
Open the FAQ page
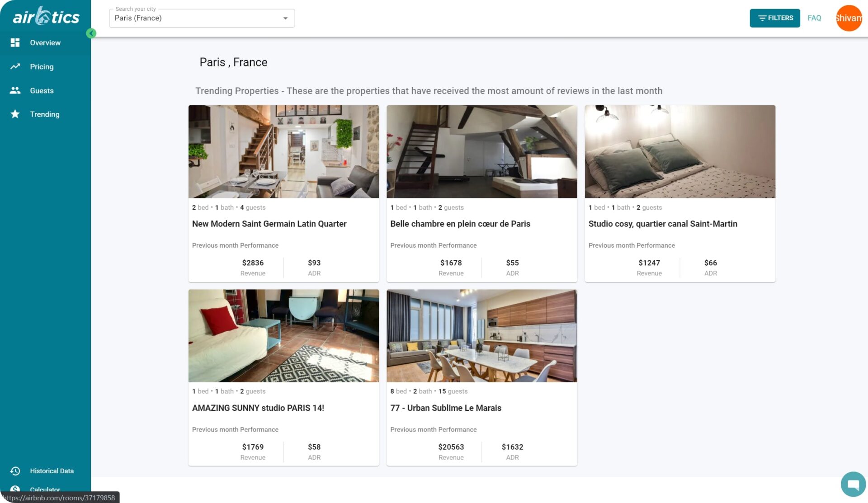[814, 18]
